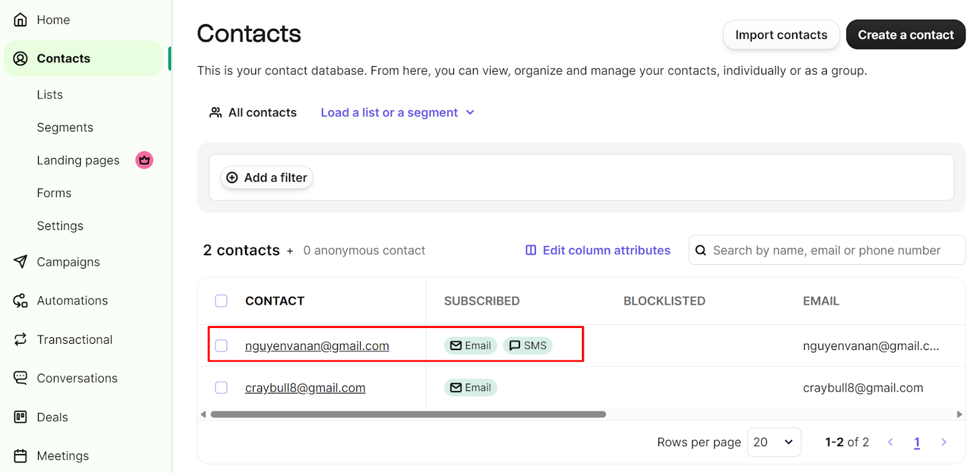Viewport: 980px width, 473px height.
Task: Check the box for nguyenvanan@gmail.com
Action: pos(221,346)
